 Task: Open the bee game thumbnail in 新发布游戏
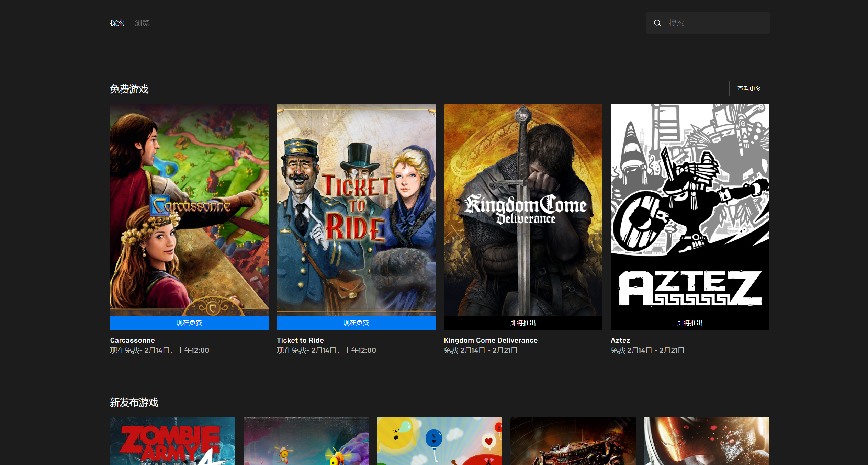[x=306, y=441]
